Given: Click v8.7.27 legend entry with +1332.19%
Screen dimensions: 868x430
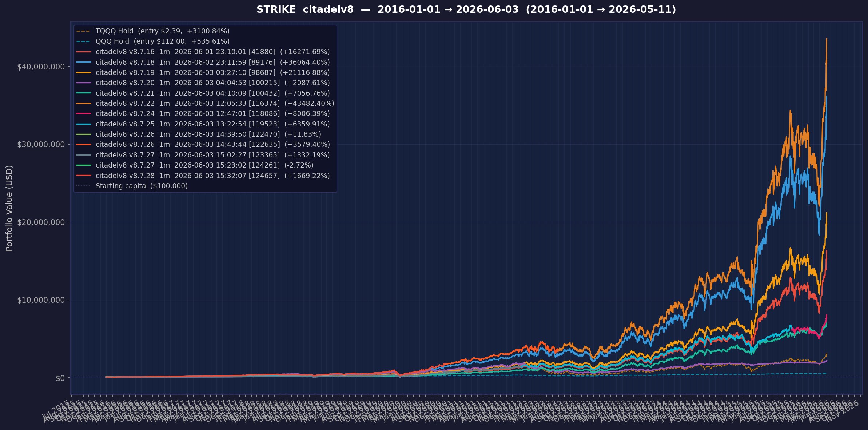Looking at the screenshot, I should point(203,155).
